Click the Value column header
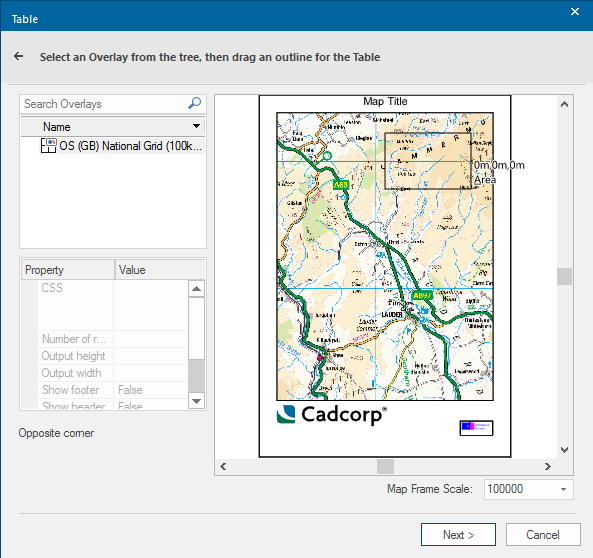The width and height of the screenshot is (593, 558). pos(160,270)
